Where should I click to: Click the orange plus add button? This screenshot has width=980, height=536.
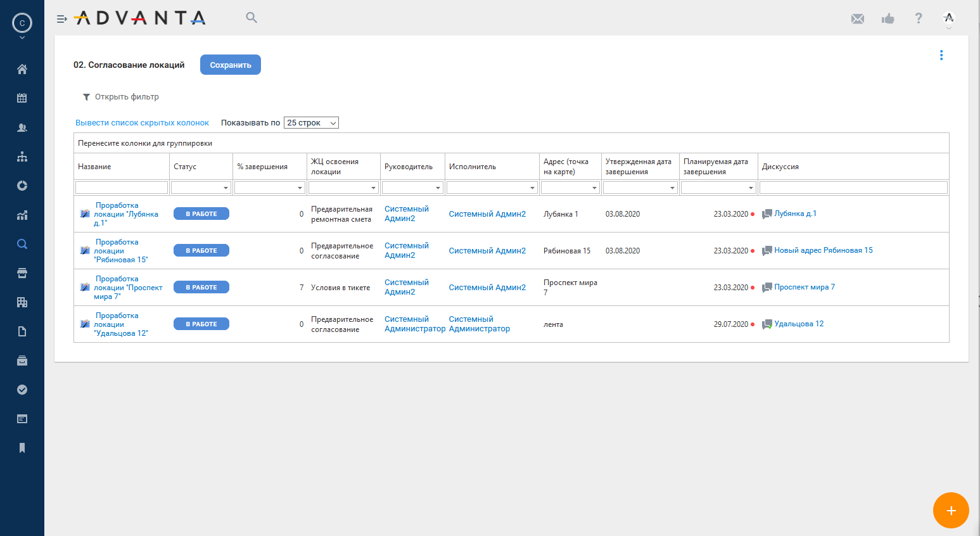coord(951,511)
